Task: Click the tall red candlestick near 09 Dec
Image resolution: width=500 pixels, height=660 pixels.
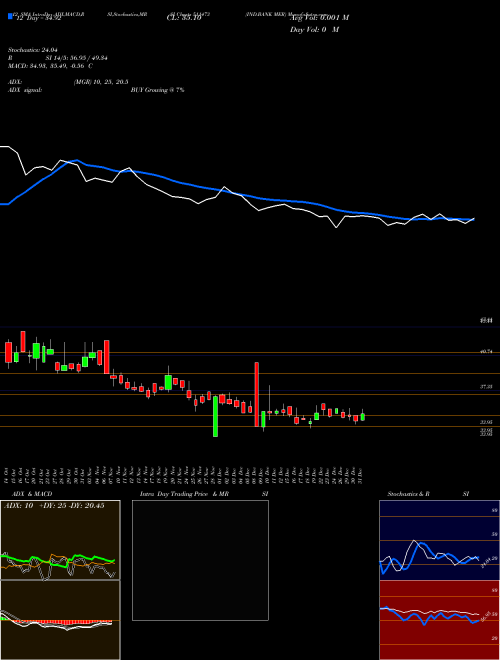Action: pyautogui.click(x=256, y=394)
